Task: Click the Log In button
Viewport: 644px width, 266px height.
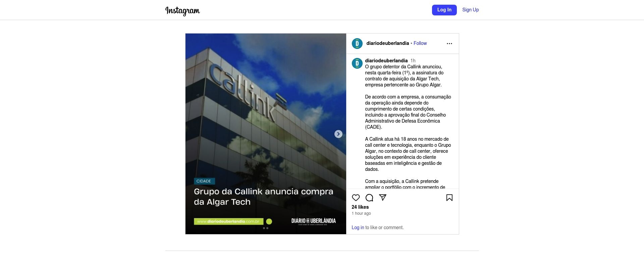Action: click(x=444, y=10)
